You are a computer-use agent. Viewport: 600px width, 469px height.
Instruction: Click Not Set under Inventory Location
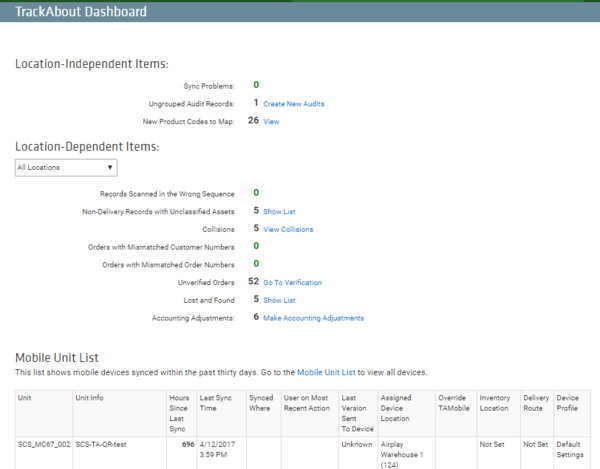coord(492,445)
